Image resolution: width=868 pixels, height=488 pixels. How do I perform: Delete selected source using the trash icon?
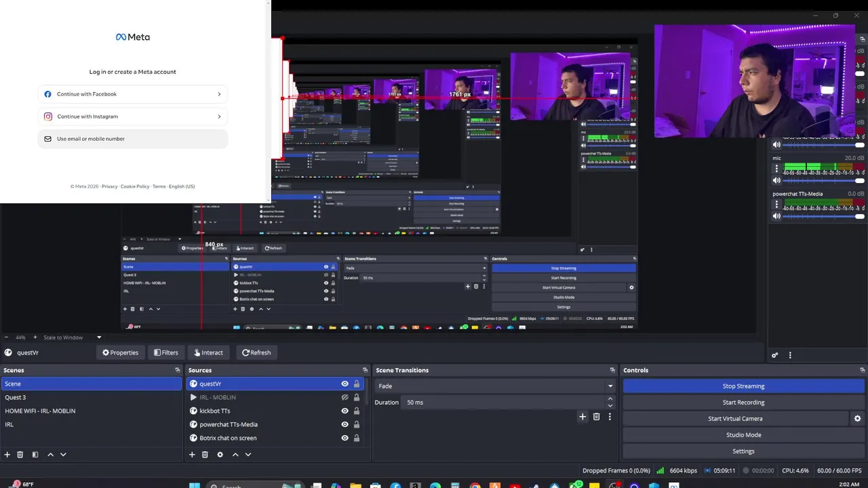pyautogui.click(x=205, y=455)
